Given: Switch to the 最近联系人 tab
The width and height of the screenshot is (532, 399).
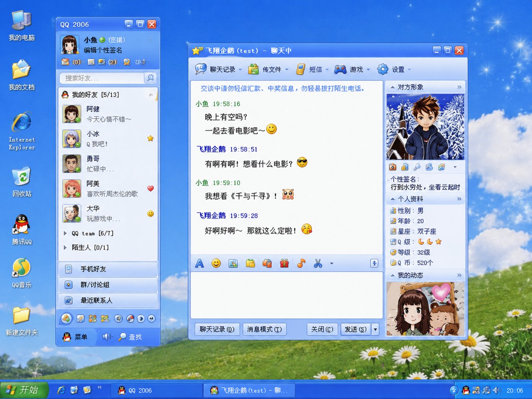Looking at the screenshot, I should point(108,300).
